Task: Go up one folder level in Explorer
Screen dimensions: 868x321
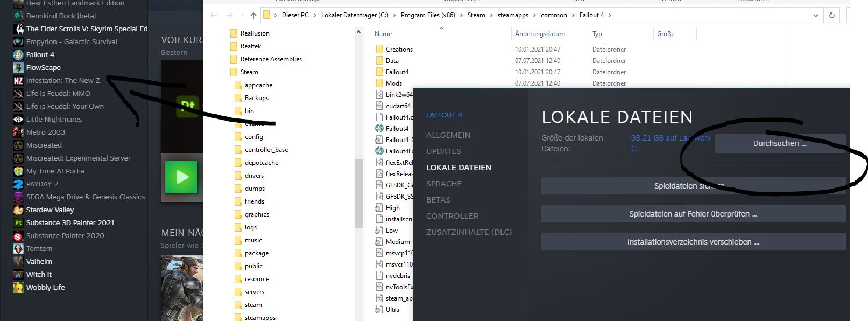Action: tap(253, 15)
